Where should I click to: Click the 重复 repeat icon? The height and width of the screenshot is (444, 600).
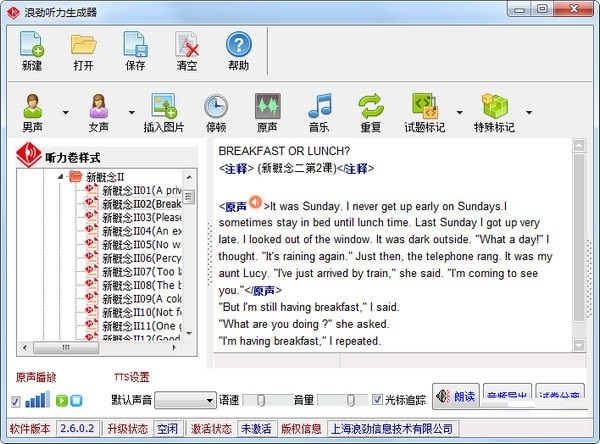(x=371, y=114)
